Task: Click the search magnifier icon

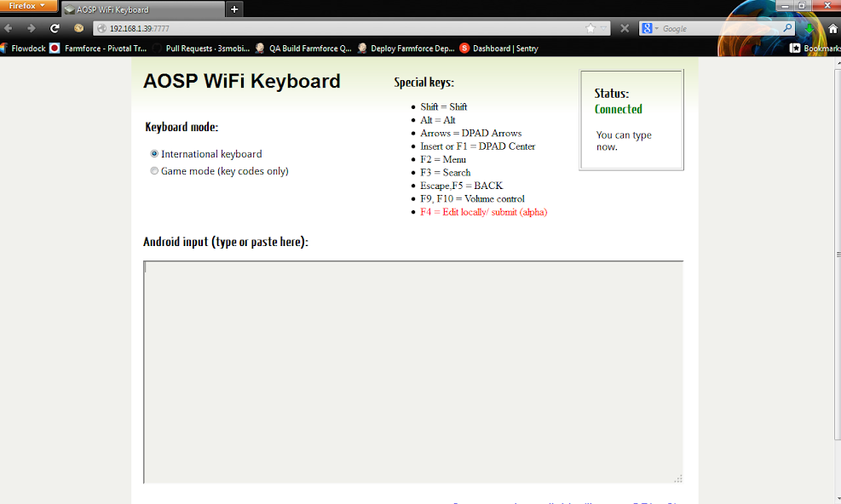Action: pyautogui.click(x=786, y=27)
